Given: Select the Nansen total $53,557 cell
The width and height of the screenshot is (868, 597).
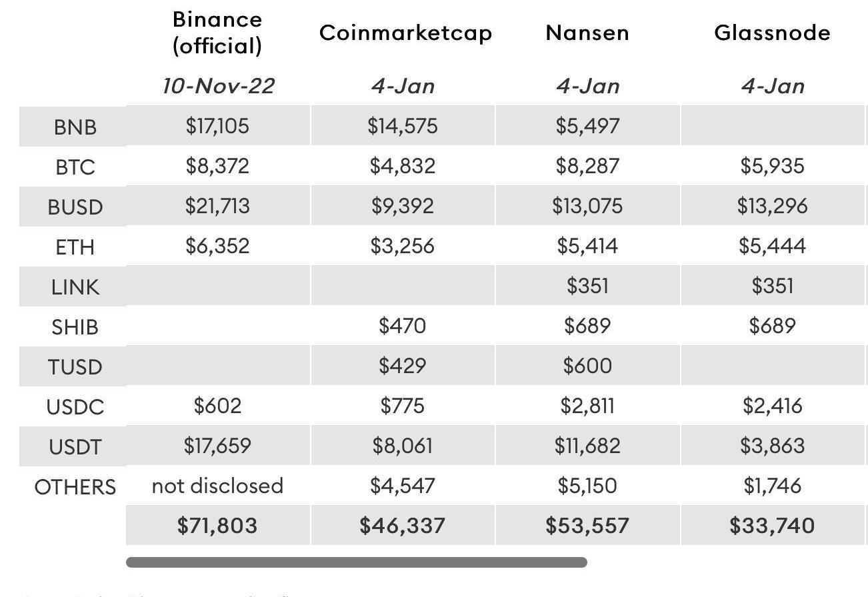Looking at the screenshot, I should [x=587, y=525].
